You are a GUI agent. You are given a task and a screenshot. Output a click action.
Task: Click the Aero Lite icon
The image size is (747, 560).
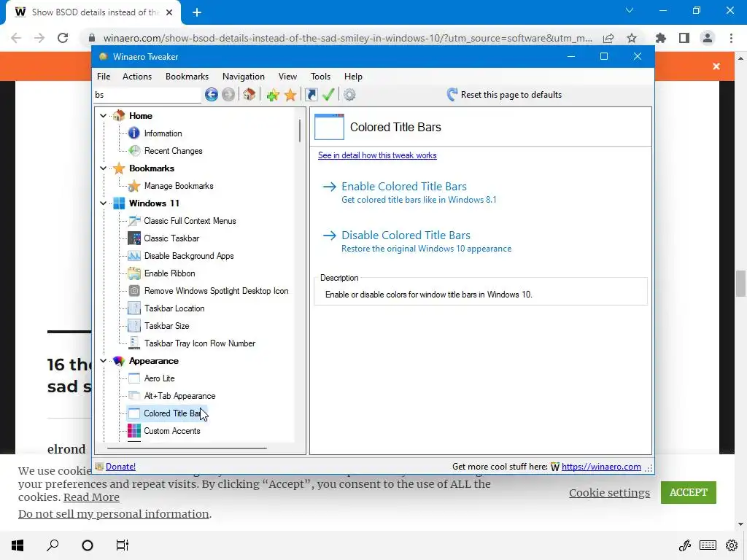tap(134, 378)
